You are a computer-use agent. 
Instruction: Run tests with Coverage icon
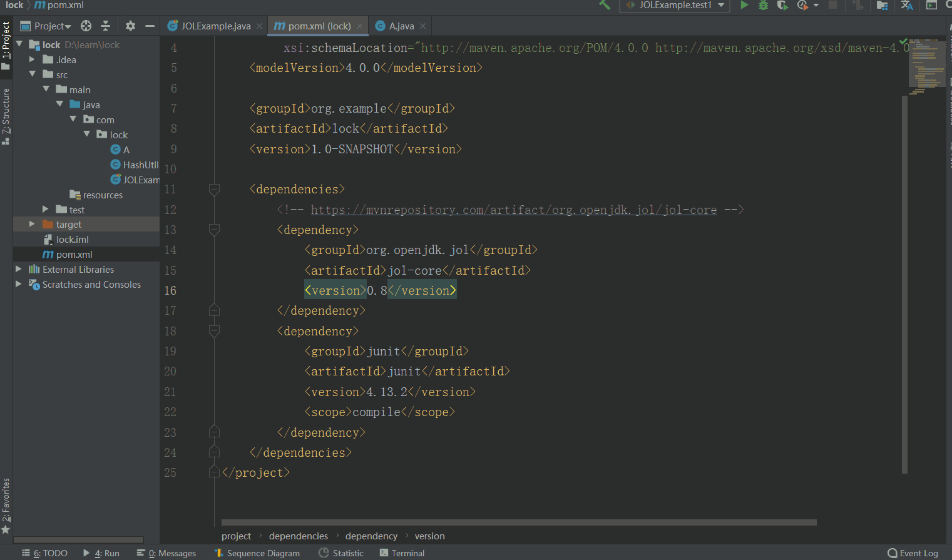pos(784,5)
